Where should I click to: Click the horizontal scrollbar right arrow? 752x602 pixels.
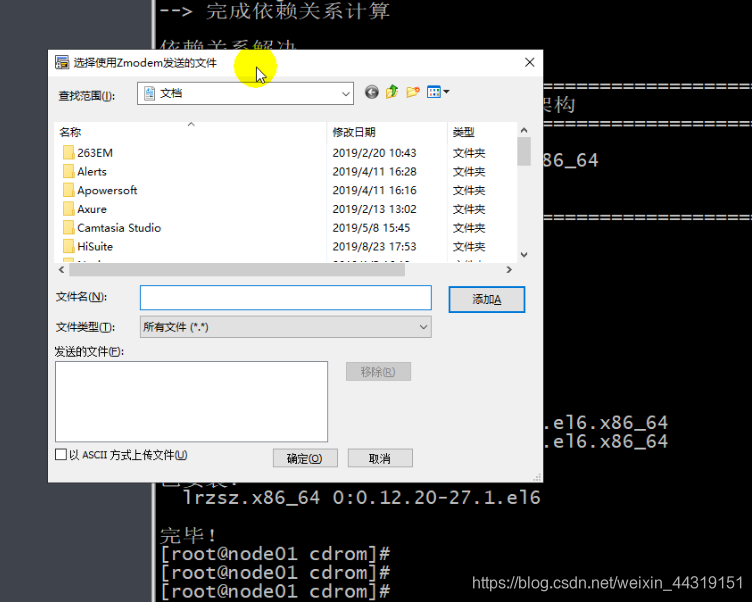(x=509, y=270)
